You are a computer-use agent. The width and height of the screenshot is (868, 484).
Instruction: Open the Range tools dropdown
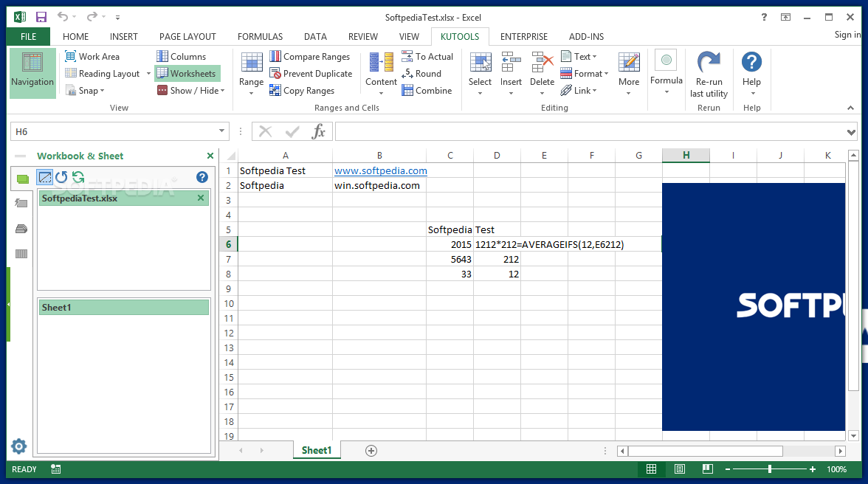tap(251, 74)
